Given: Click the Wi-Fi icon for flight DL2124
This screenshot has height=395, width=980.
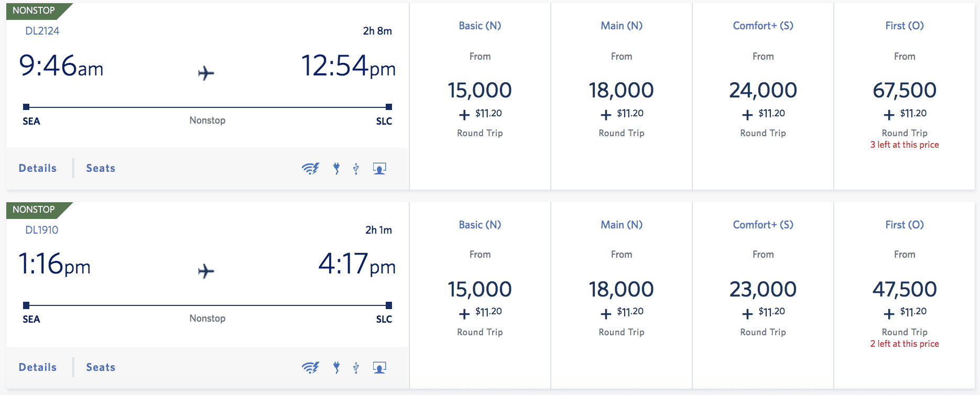Looking at the screenshot, I should 310,168.
